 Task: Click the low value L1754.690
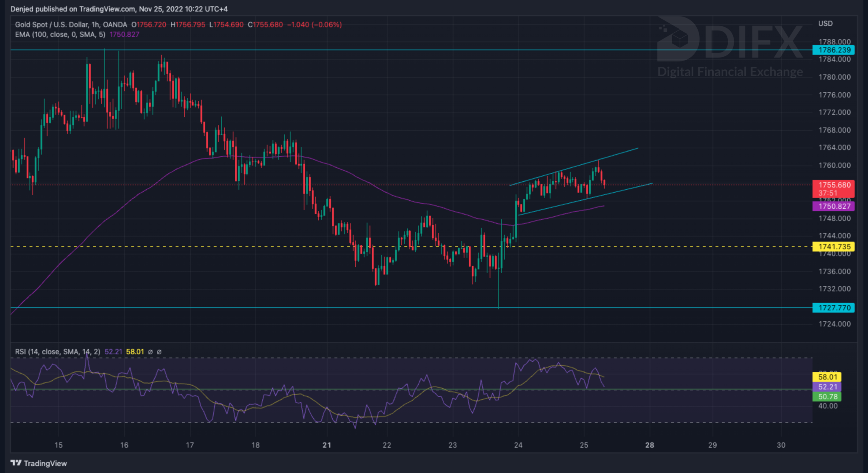pos(226,25)
